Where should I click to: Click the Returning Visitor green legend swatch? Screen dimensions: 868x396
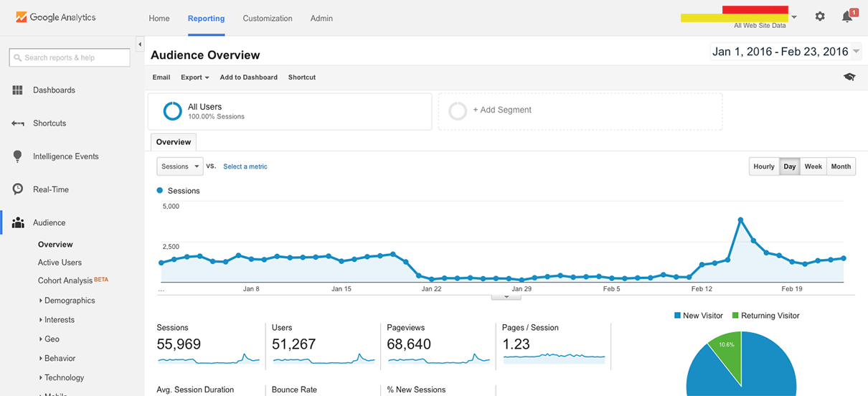(735, 316)
